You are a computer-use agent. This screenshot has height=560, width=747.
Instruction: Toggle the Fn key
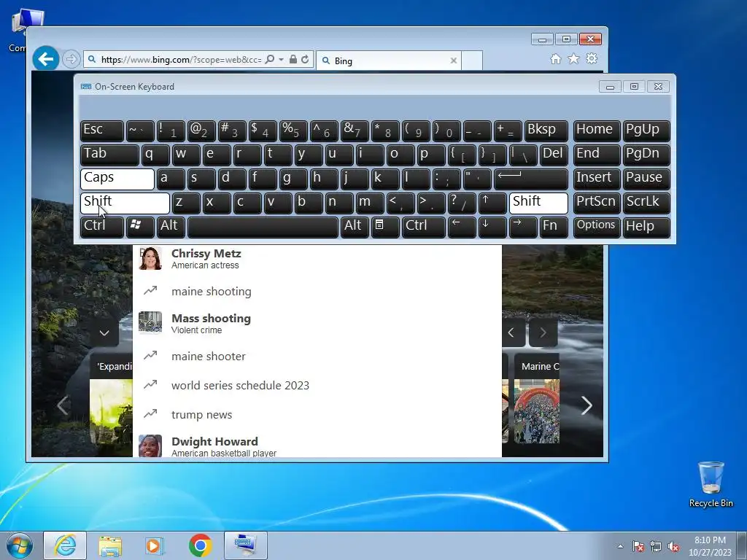(553, 227)
